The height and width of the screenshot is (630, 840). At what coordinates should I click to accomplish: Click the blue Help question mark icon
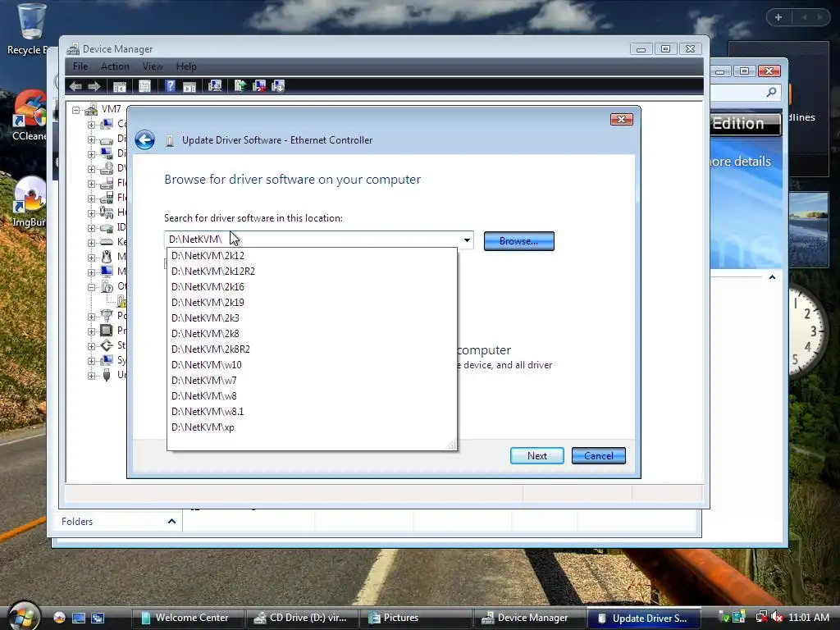[x=170, y=85]
